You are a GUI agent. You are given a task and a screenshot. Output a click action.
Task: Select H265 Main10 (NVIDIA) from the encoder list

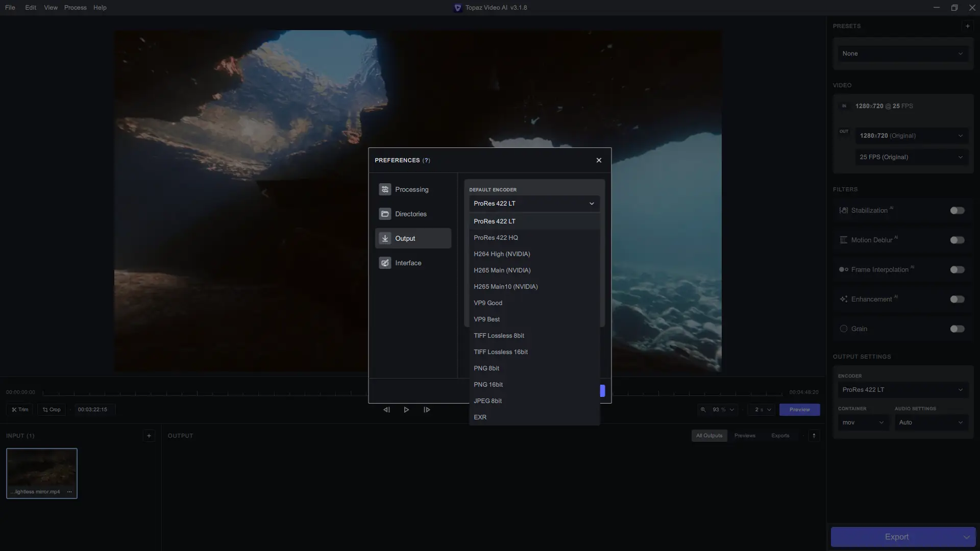tap(505, 287)
